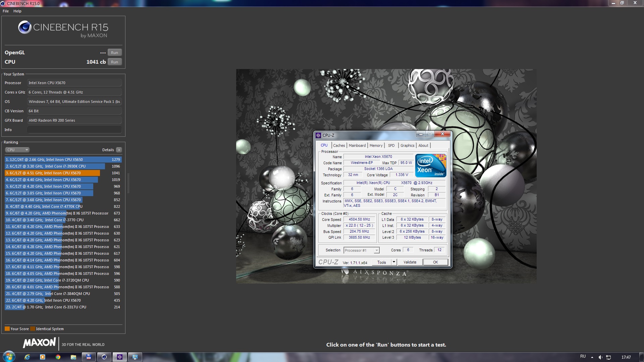Viewport: 644px width, 362px height.
Task: Open the floppy disk app in taskbar
Action: coord(89,357)
